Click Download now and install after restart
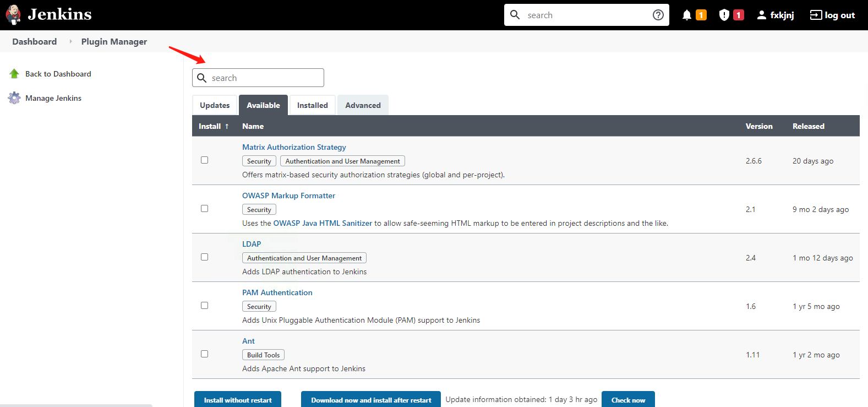Viewport: 868px width, 407px height. click(x=371, y=400)
